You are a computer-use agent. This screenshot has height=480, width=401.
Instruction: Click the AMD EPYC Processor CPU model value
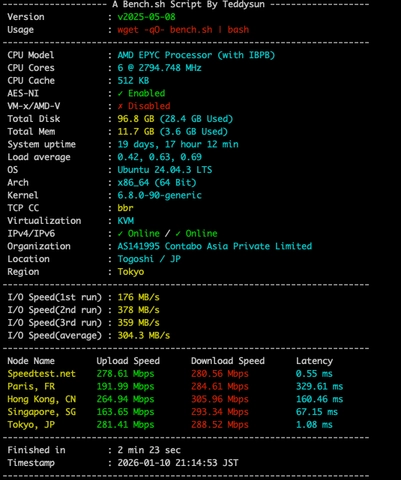(x=196, y=55)
